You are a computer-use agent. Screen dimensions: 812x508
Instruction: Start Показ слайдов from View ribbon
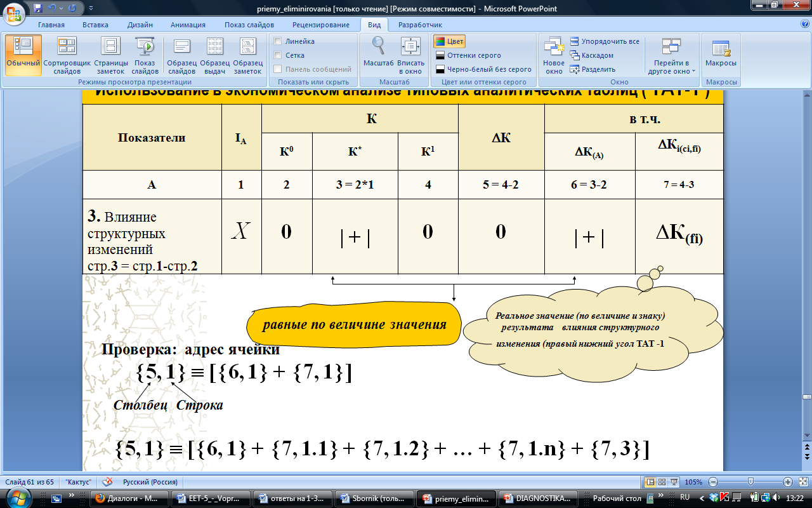[145, 56]
